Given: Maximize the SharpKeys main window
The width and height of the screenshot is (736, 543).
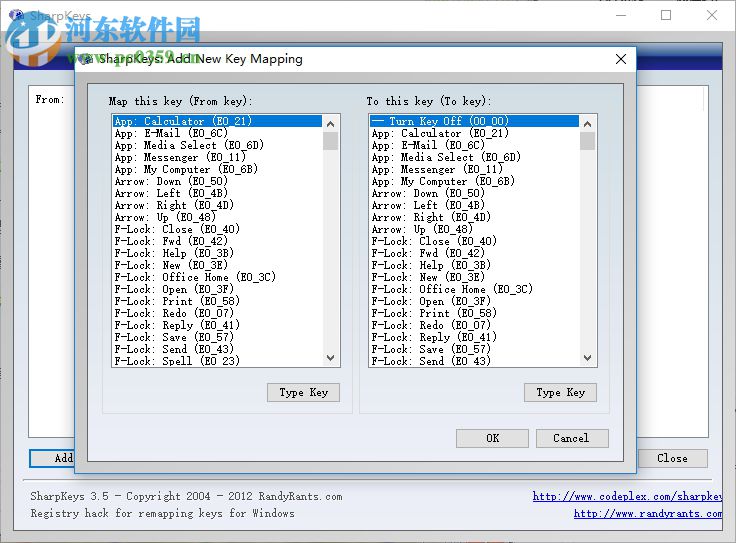Looking at the screenshot, I should pos(666,15).
